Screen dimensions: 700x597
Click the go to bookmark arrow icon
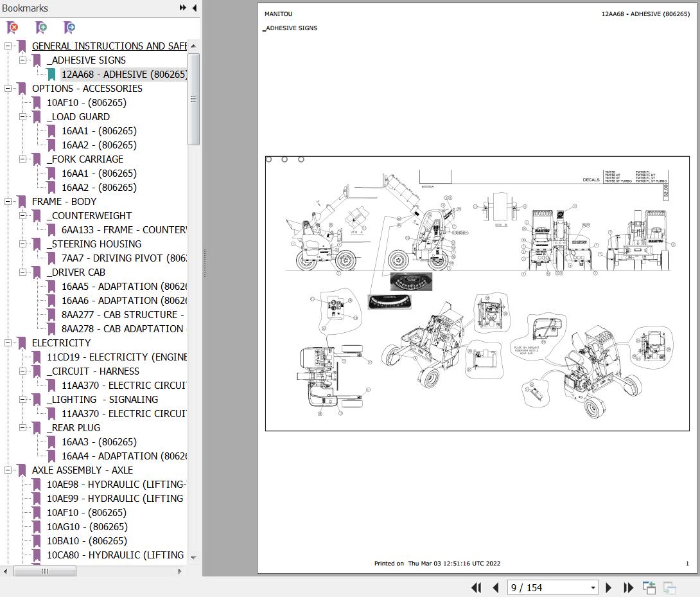click(69, 28)
